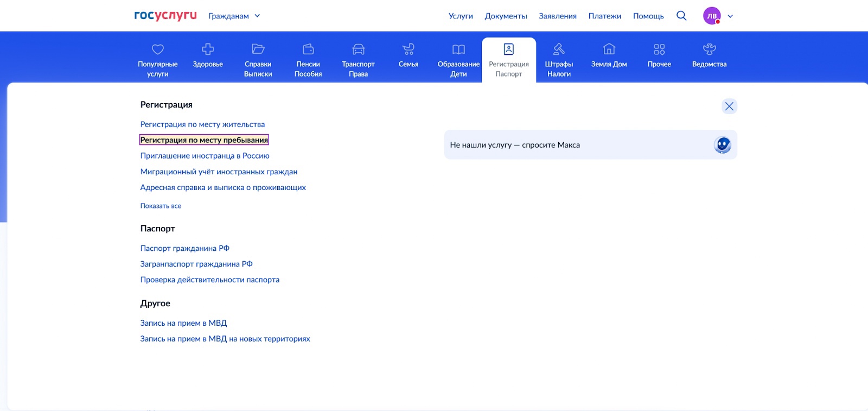Viewport: 868px width, 411px height.
Task: Open Регистрация по месту жительства
Action: pos(202,124)
